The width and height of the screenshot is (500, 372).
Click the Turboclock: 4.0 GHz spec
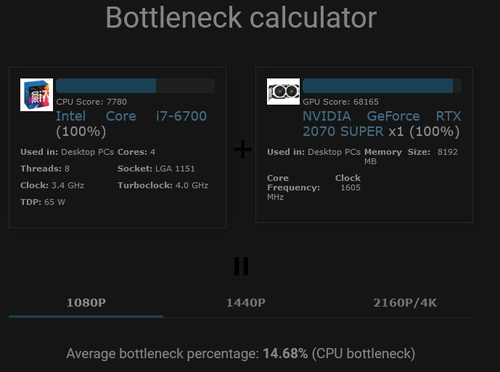(163, 185)
